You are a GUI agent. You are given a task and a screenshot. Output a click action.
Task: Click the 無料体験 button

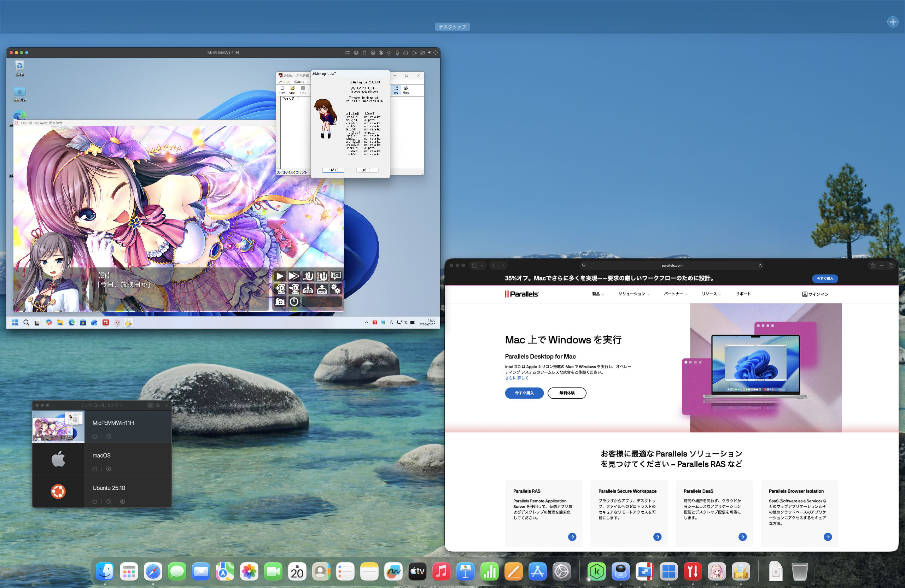point(567,393)
